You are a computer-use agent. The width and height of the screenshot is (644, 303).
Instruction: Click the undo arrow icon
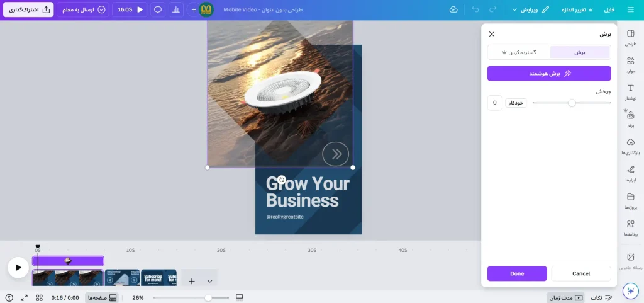coord(475,9)
